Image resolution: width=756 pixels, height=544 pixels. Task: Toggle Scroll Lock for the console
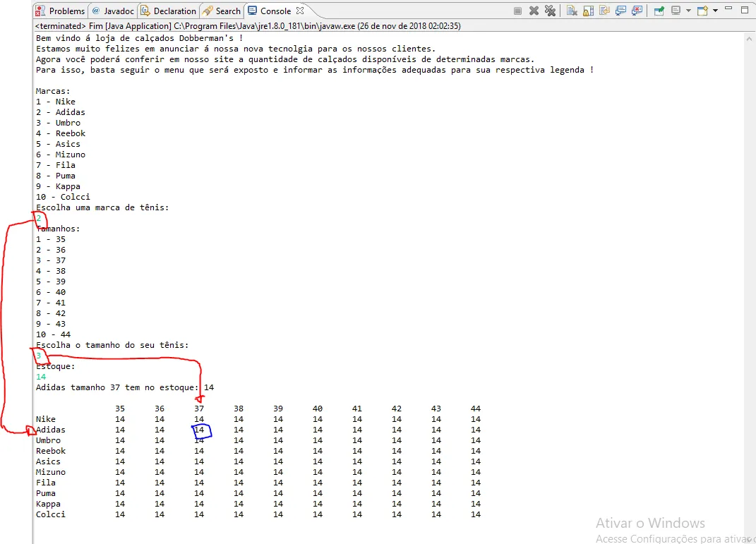588,11
